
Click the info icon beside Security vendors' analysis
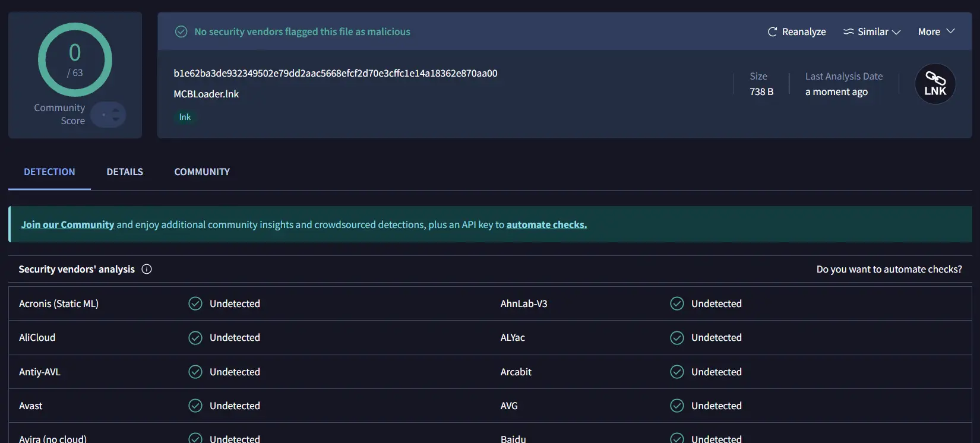click(147, 269)
